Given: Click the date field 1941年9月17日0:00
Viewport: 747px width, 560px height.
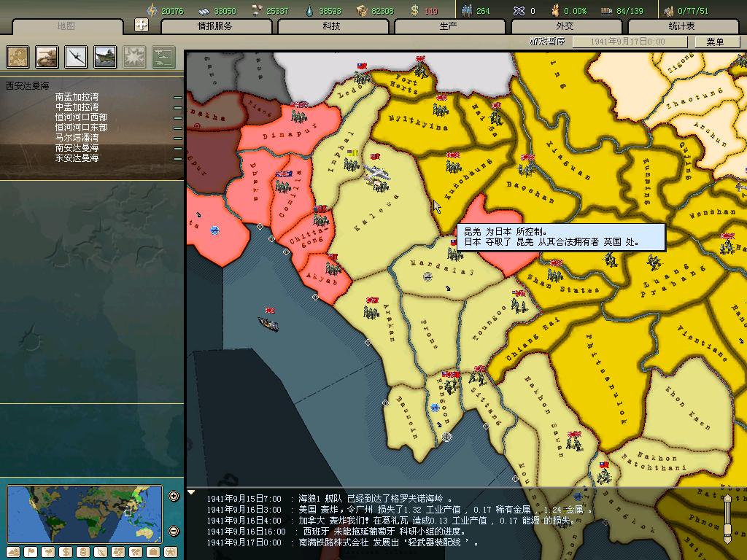Looking at the screenshot, I should coord(629,42).
